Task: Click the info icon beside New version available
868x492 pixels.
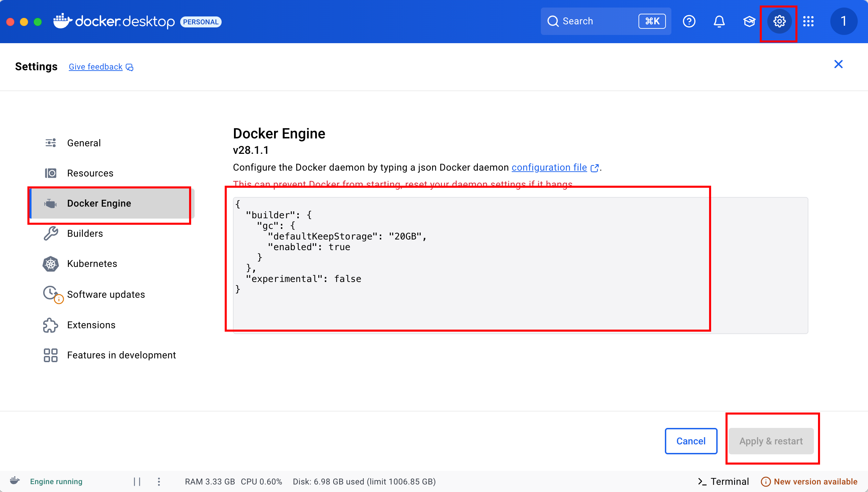Action: pyautogui.click(x=766, y=482)
